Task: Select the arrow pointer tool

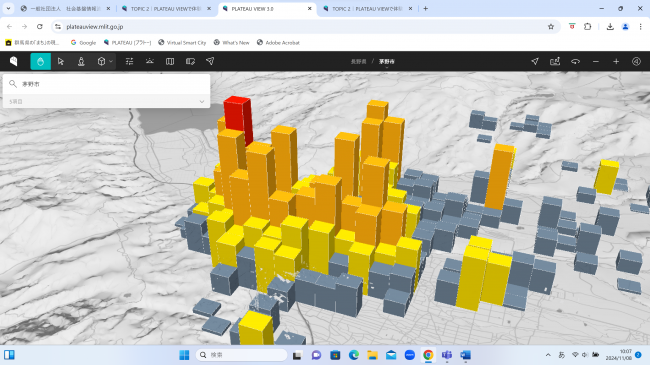Action: click(61, 61)
